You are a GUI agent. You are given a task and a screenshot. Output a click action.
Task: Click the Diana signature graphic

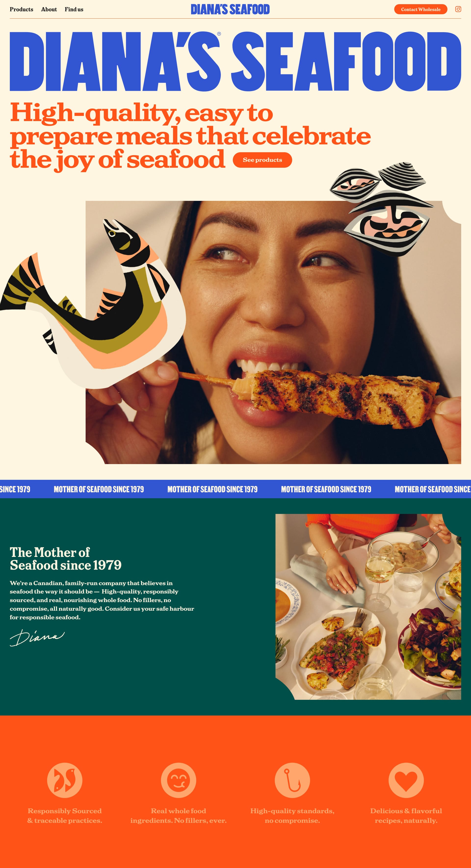[x=37, y=637]
